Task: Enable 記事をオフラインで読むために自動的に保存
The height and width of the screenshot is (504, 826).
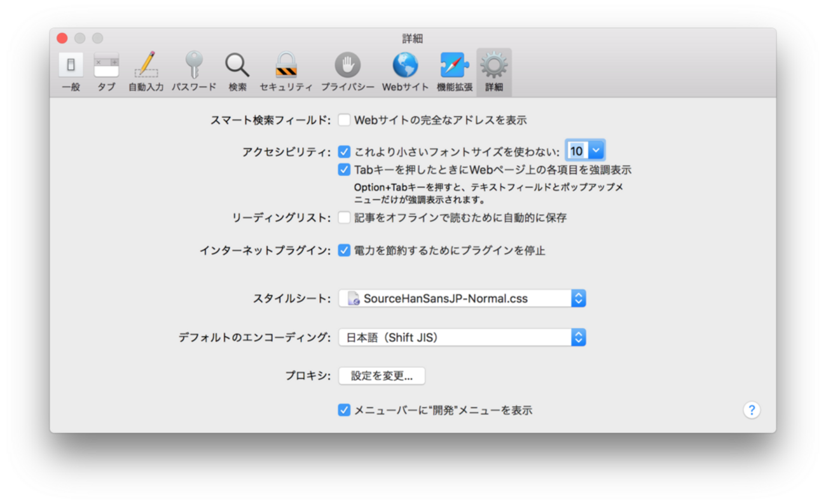Action: (x=344, y=218)
